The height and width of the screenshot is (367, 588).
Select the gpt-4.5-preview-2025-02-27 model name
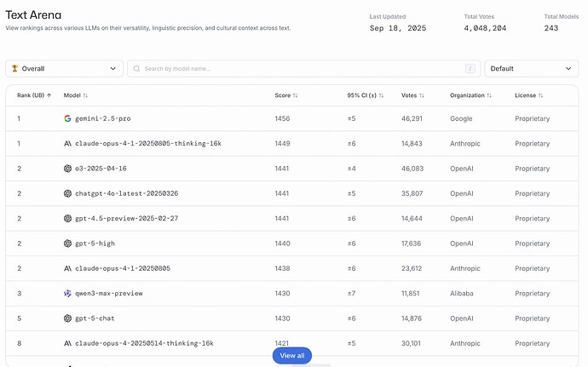[x=127, y=218]
